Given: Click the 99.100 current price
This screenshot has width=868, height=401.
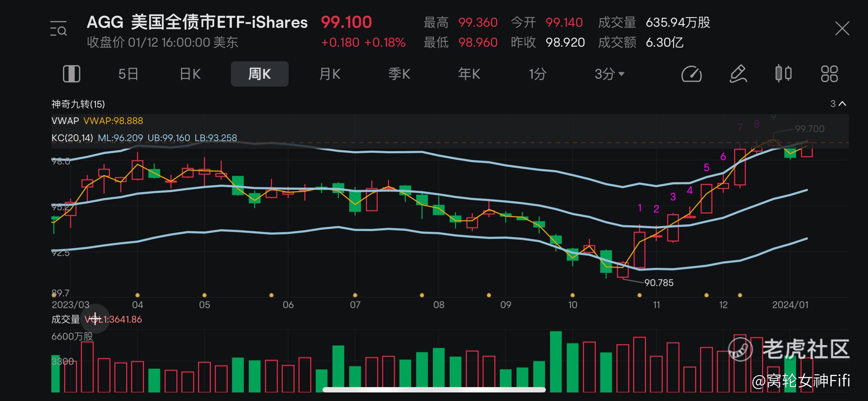Looking at the screenshot, I should tap(346, 22).
